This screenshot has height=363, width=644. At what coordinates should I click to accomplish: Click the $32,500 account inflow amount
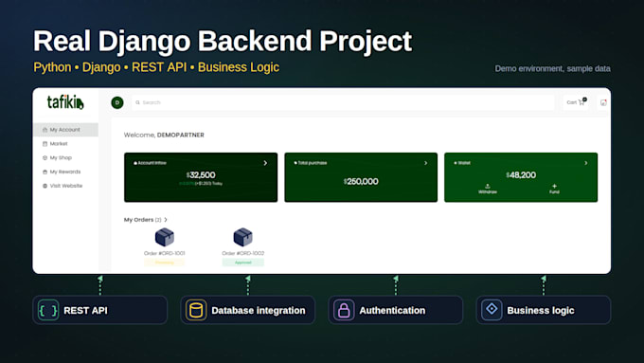(201, 174)
